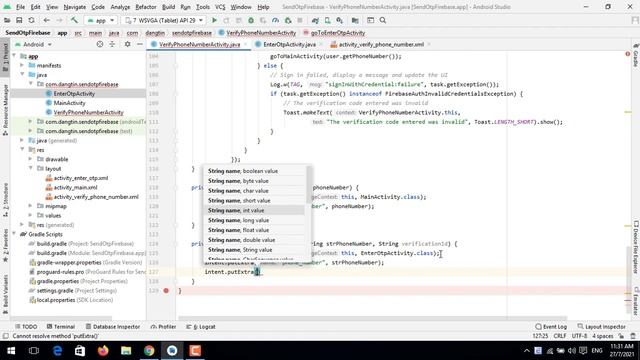The height and width of the screenshot is (360, 640).
Task: Collapse the layout folder
Action: point(30,169)
